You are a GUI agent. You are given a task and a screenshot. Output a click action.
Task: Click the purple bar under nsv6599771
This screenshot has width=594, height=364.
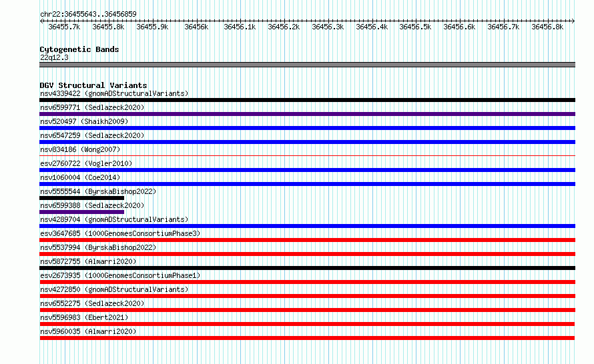click(x=307, y=114)
